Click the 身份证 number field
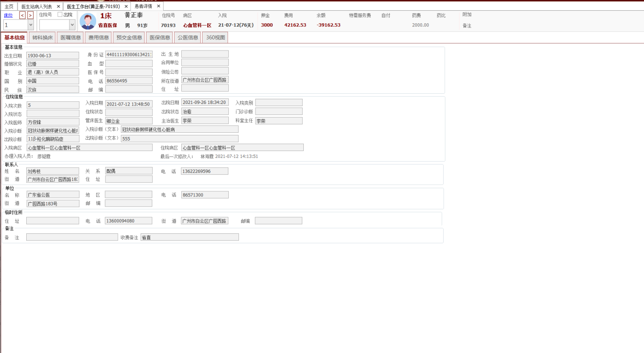 tap(129, 54)
